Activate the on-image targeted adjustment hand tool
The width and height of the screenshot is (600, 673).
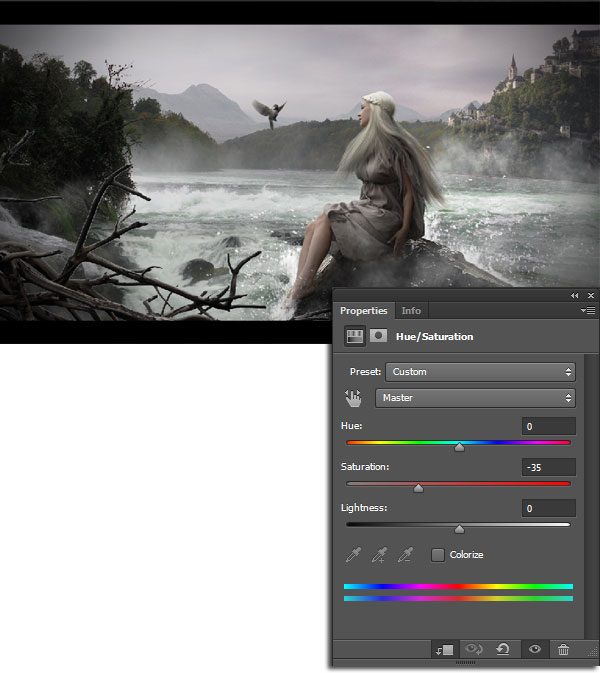(x=353, y=398)
